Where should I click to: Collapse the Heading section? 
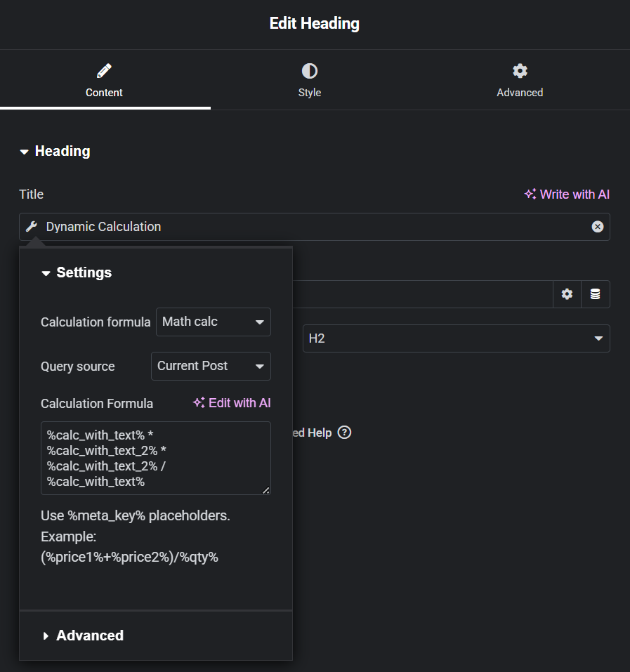[x=55, y=151]
